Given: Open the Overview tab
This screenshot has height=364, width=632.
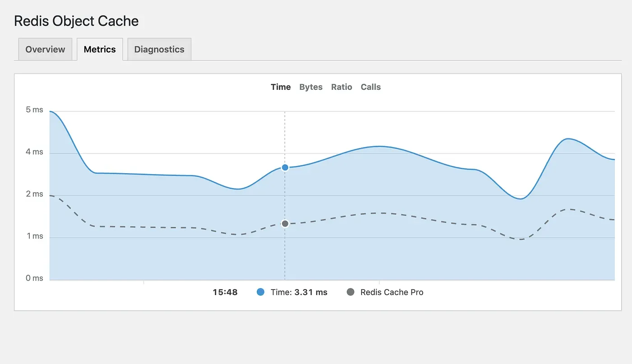Looking at the screenshot, I should click(45, 49).
